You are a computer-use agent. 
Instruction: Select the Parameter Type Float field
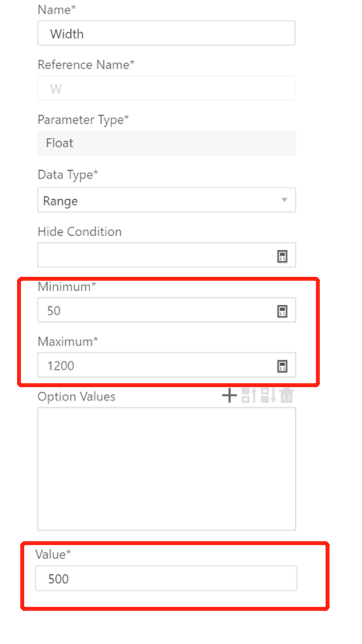167,143
